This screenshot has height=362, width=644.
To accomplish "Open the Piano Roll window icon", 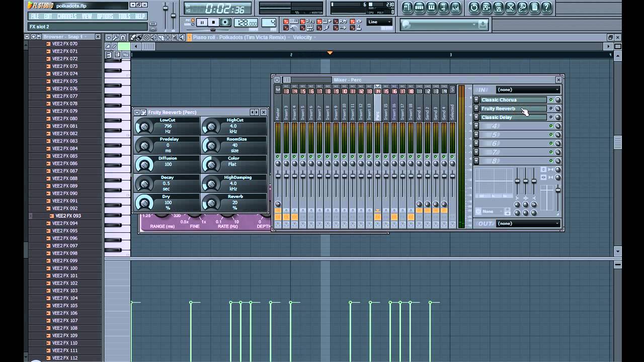I will coord(431,8).
